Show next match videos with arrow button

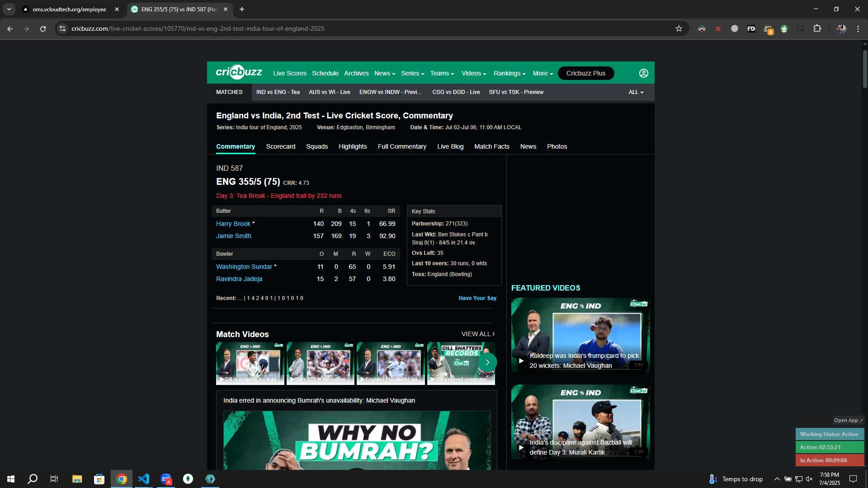pyautogui.click(x=487, y=362)
